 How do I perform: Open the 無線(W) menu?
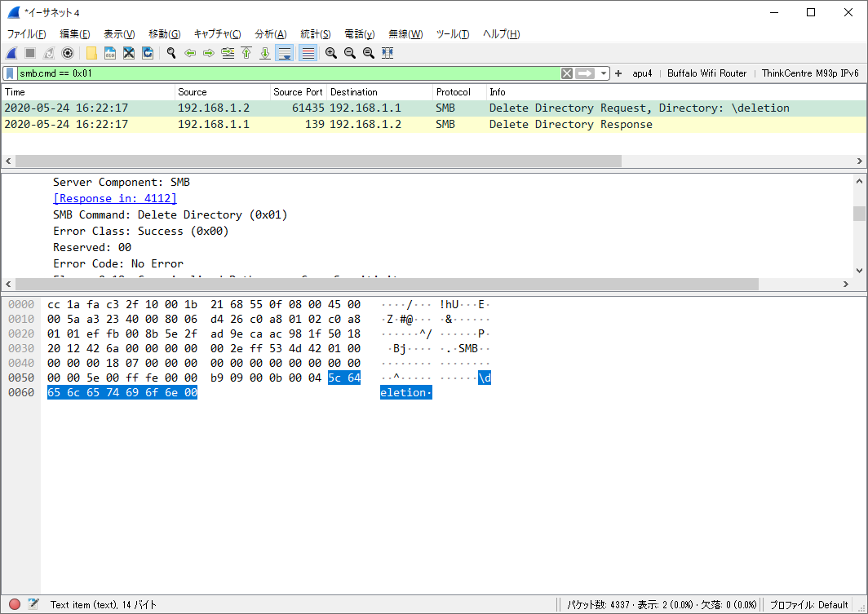click(x=405, y=34)
